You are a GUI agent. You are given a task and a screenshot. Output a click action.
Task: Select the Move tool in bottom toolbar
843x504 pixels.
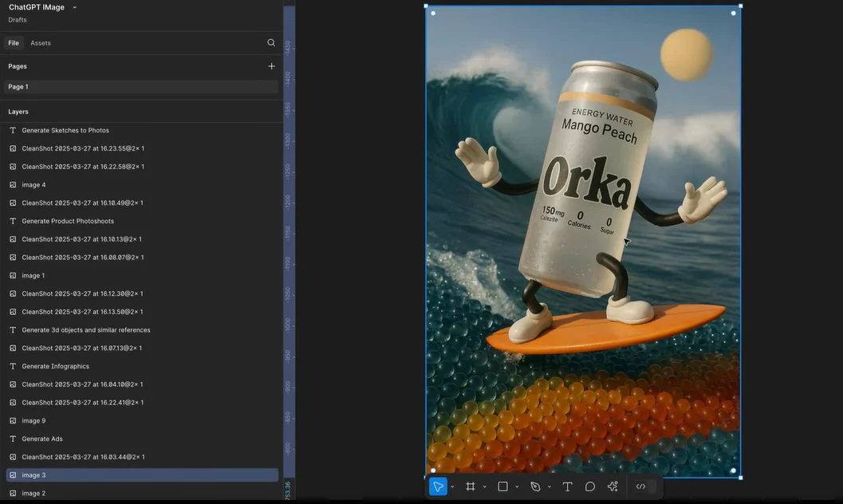point(438,486)
